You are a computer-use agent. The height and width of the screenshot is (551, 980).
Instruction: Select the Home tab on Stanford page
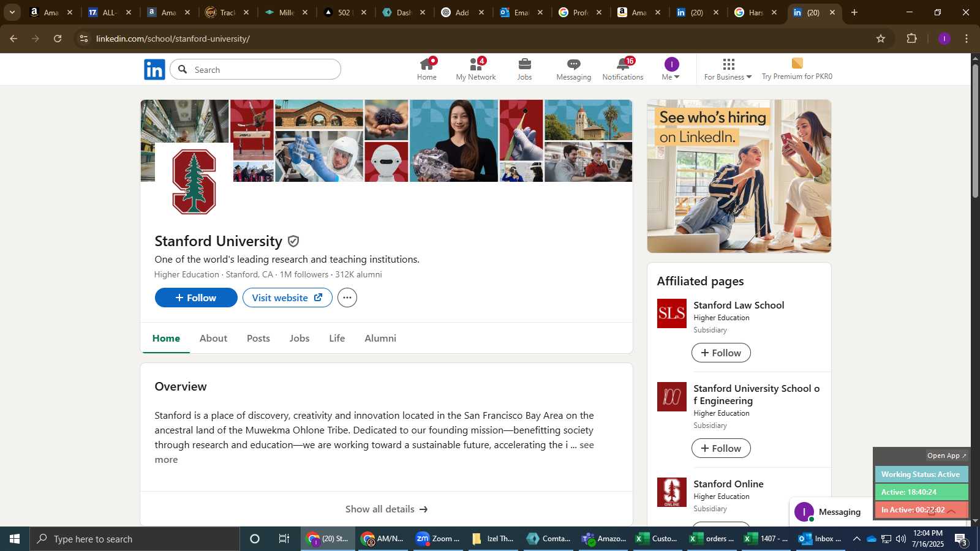pos(166,338)
